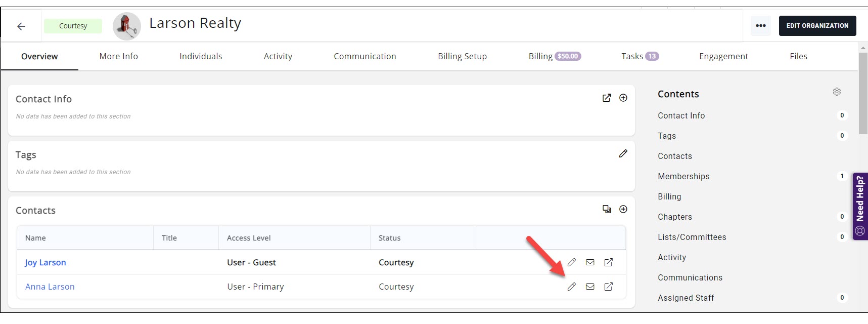The height and width of the screenshot is (324, 868).
Task: Open the three-dot more options menu
Action: (760, 26)
